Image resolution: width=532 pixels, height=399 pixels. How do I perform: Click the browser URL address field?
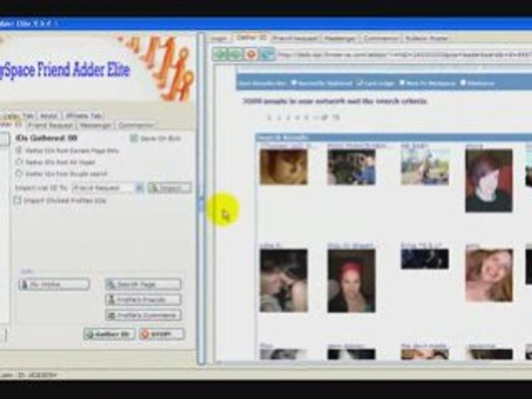[x=404, y=55]
